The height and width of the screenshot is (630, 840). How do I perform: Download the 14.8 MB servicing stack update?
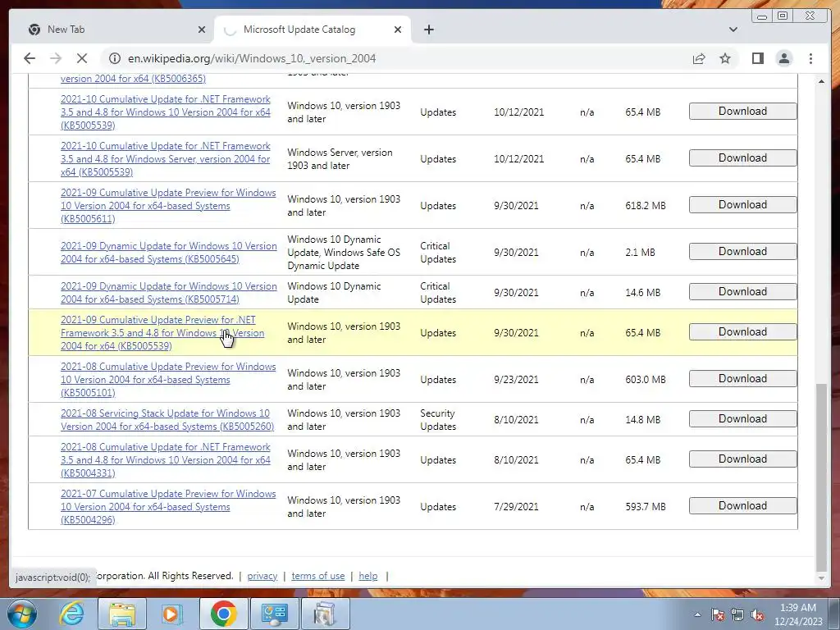742,418
